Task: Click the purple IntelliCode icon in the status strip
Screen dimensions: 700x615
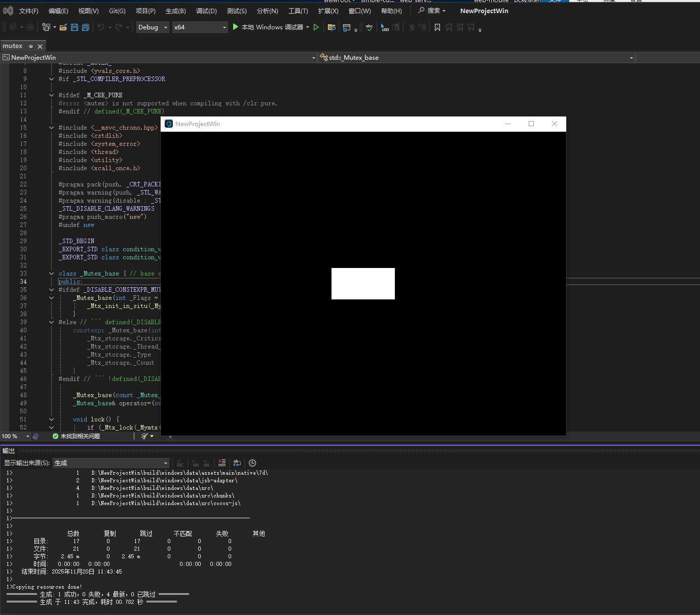Action: (x=35, y=436)
